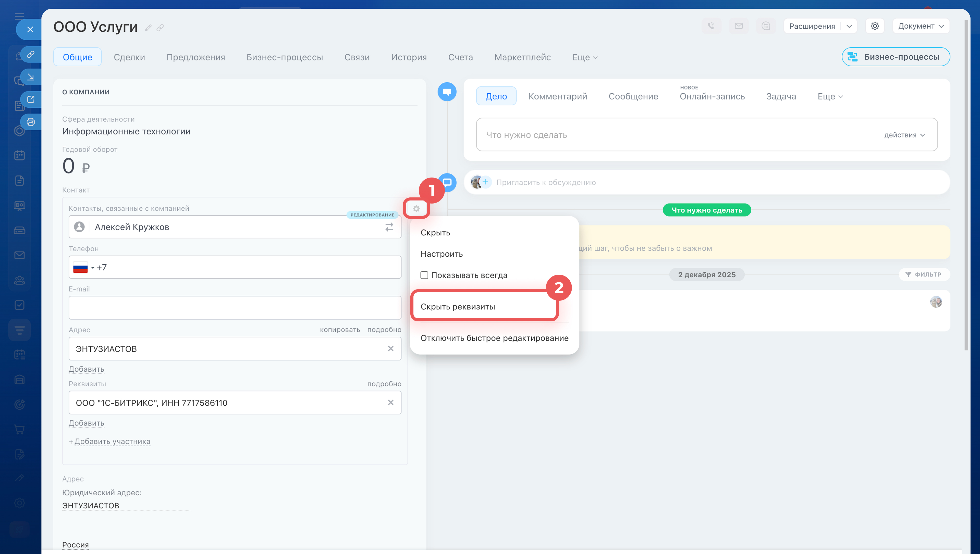Copy link via chain icon beside title

point(160,27)
